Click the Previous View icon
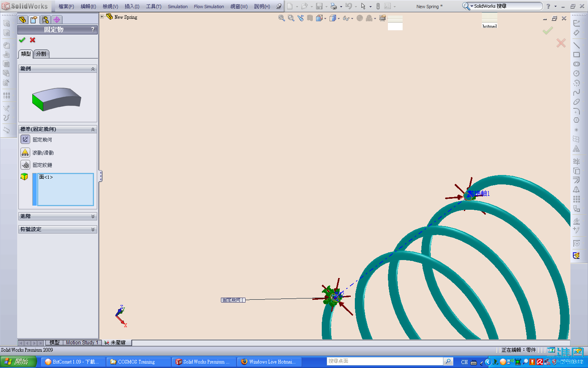The width and height of the screenshot is (588, 368). pos(301,18)
